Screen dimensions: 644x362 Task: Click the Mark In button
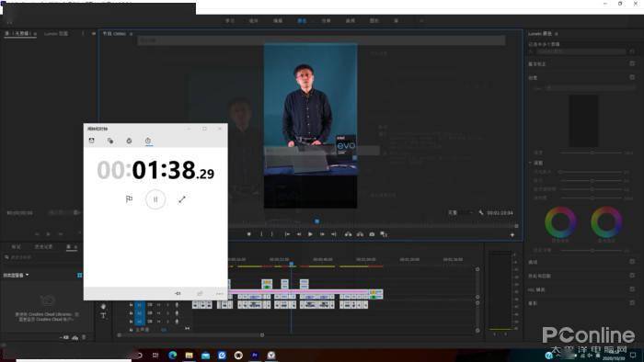point(261,234)
